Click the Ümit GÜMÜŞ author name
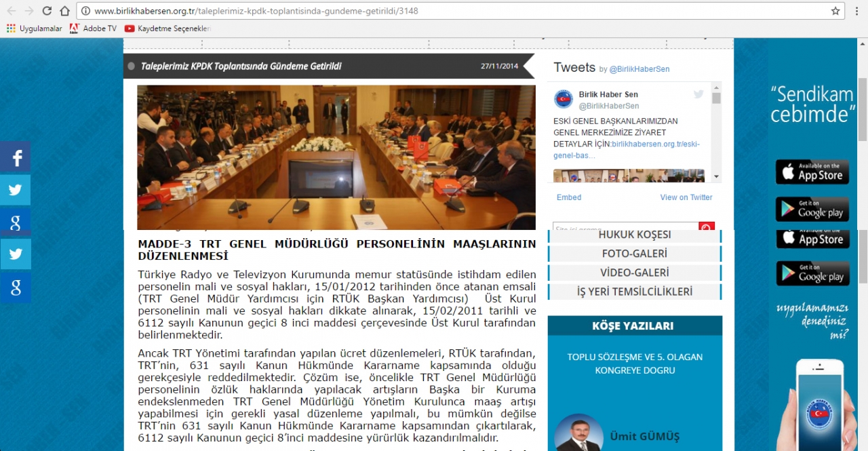 (644, 436)
